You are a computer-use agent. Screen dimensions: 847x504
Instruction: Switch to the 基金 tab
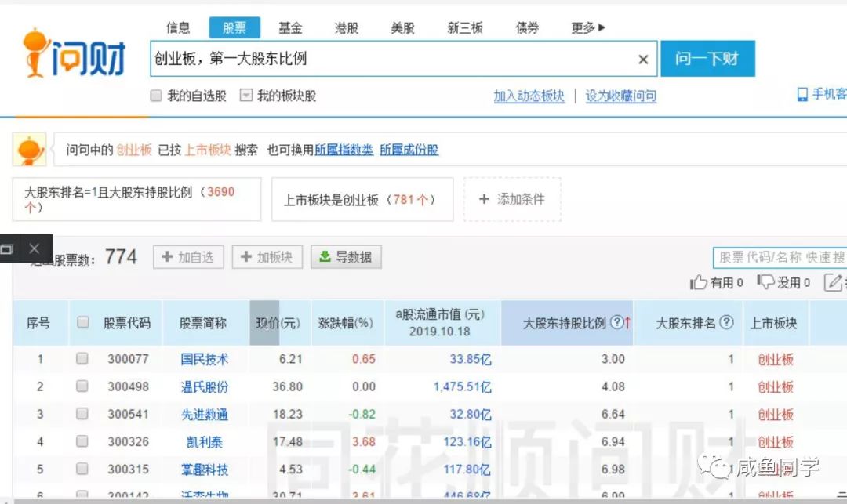(291, 27)
